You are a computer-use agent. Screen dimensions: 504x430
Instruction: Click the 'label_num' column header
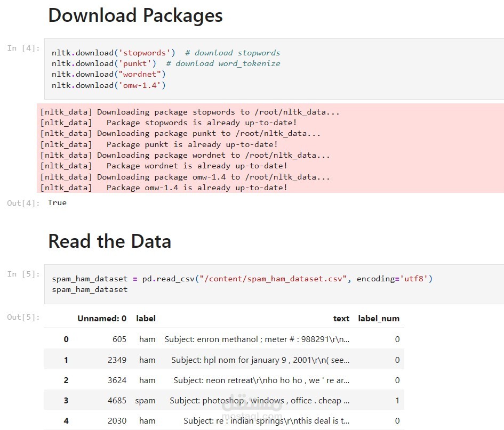click(379, 319)
